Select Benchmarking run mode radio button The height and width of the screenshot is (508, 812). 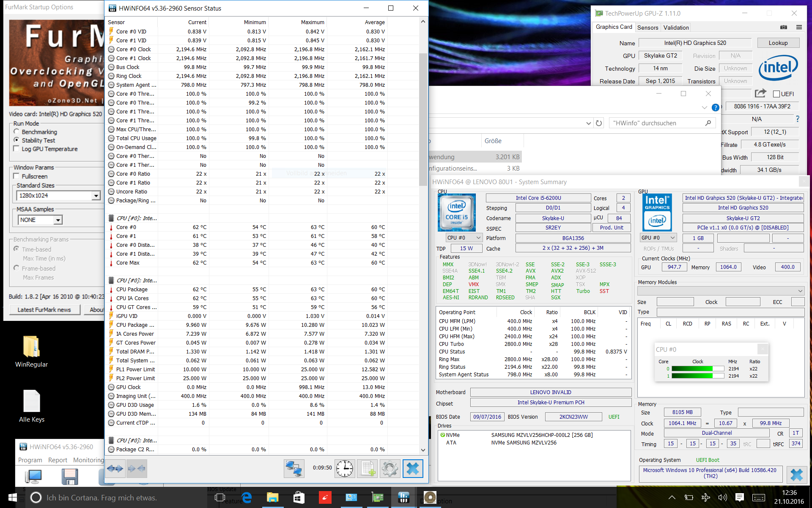(16, 132)
